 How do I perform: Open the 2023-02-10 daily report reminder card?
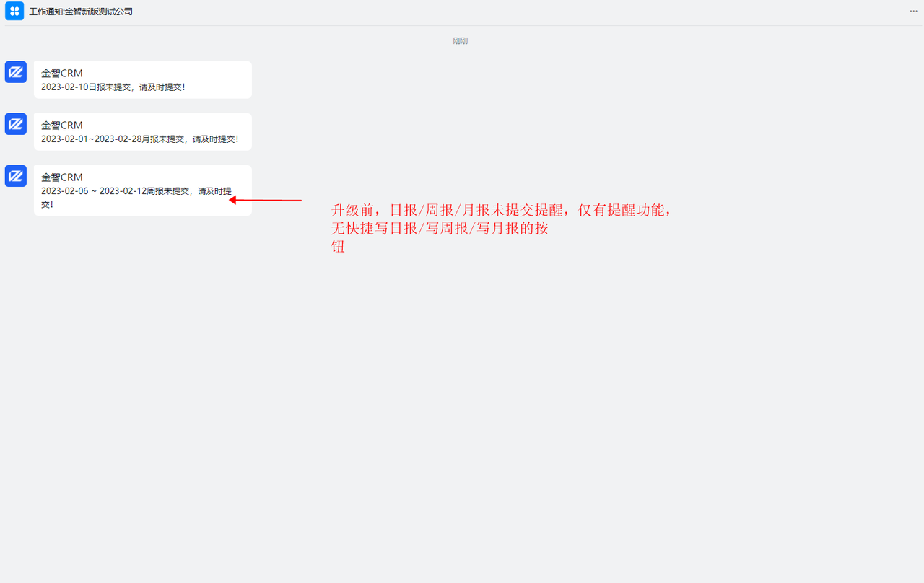[x=143, y=80]
